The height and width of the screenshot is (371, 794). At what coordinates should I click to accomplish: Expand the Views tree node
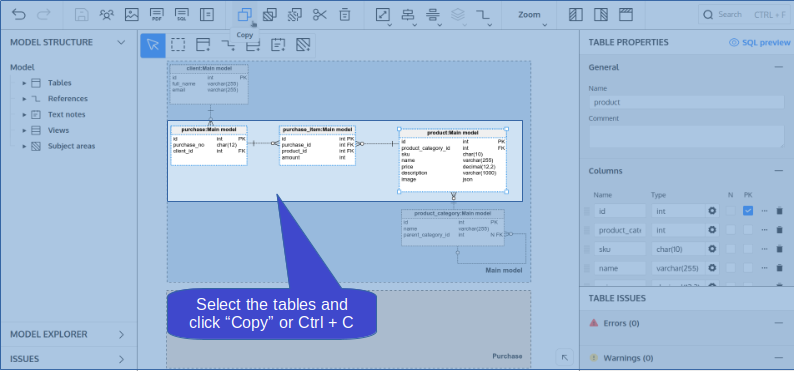pyautogui.click(x=24, y=131)
